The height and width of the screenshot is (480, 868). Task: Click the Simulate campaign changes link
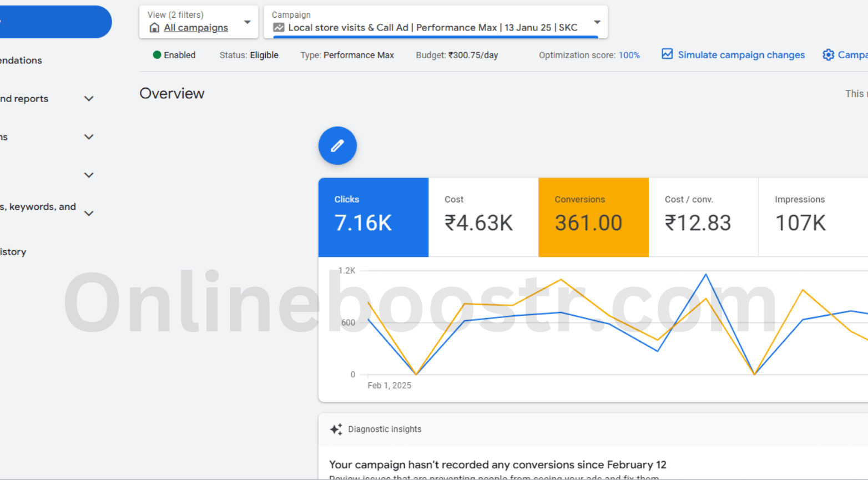coord(741,55)
